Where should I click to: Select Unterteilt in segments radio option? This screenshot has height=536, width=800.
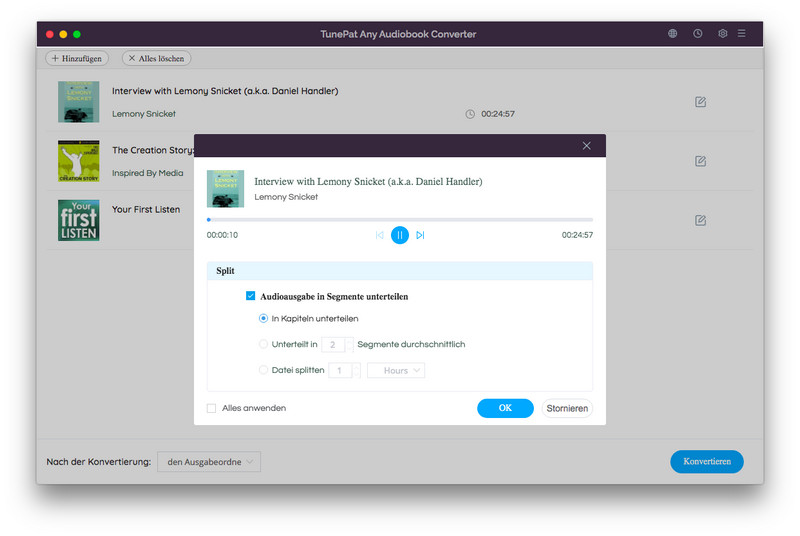(263, 344)
